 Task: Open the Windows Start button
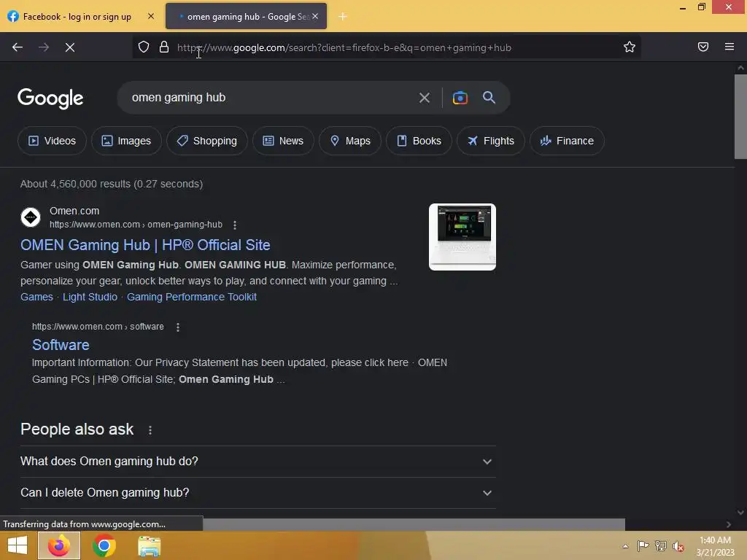point(18,545)
